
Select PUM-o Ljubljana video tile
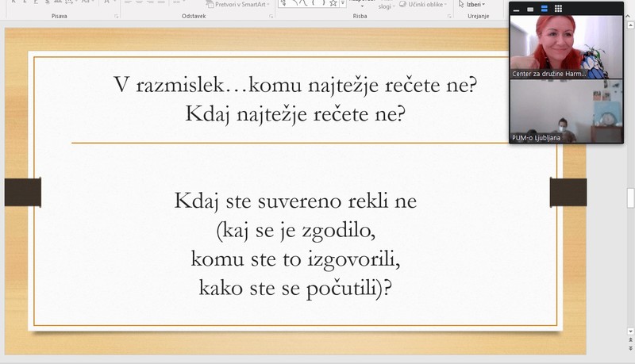coord(566,111)
